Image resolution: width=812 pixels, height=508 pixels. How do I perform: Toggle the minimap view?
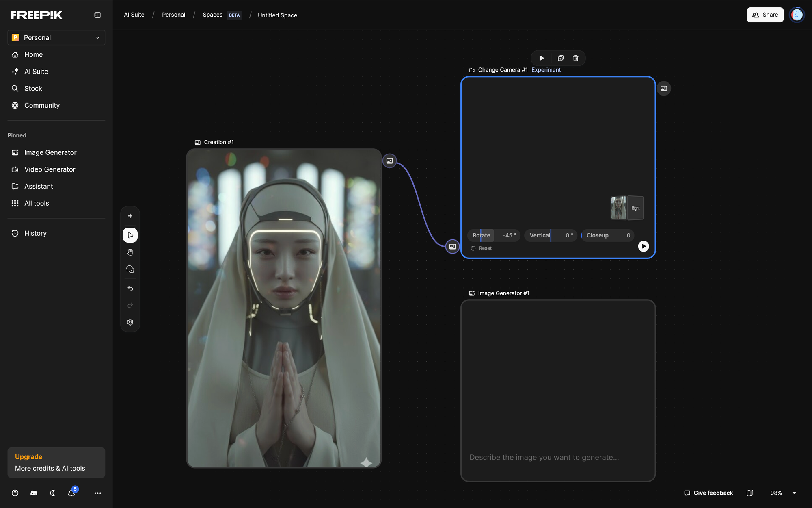pos(750,493)
